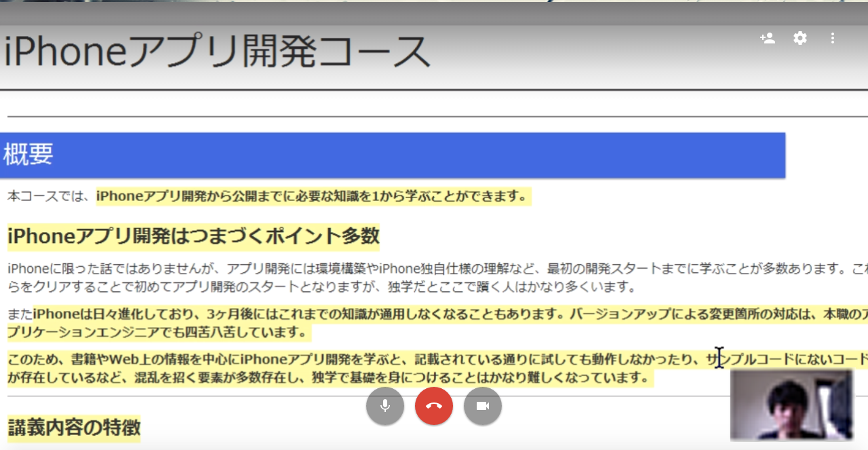Click the paragraph starting iPhoneに限った話では

coord(437,278)
